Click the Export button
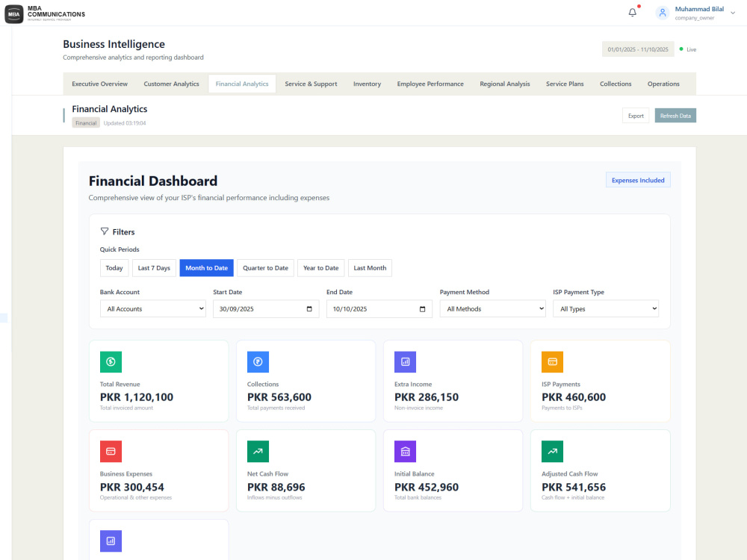Image resolution: width=747 pixels, height=560 pixels. pyautogui.click(x=636, y=116)
